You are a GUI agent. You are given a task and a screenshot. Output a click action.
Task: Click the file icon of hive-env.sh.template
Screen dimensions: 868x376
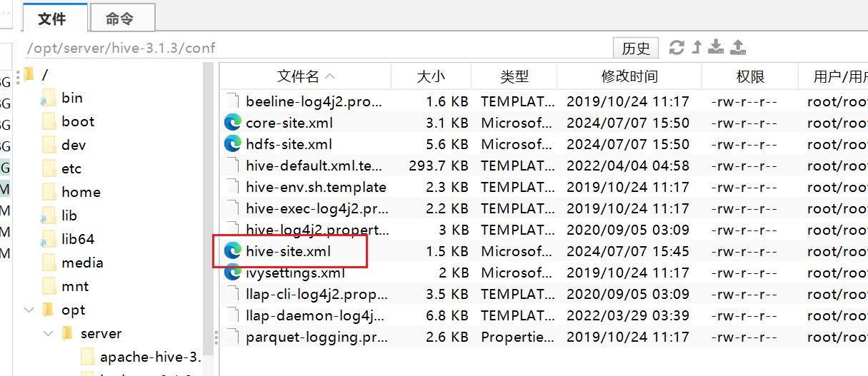click(232, 187)
